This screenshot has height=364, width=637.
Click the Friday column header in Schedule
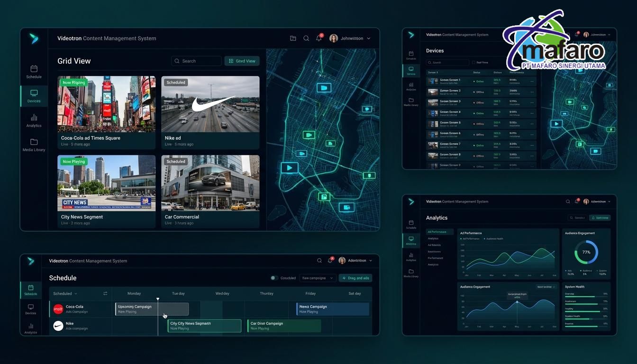pos(310,293)
